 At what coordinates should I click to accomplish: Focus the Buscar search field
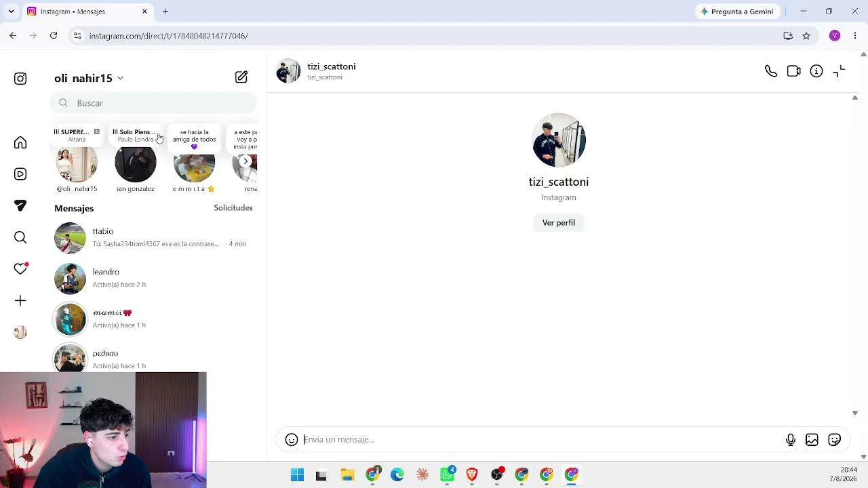tap(153, 103)
